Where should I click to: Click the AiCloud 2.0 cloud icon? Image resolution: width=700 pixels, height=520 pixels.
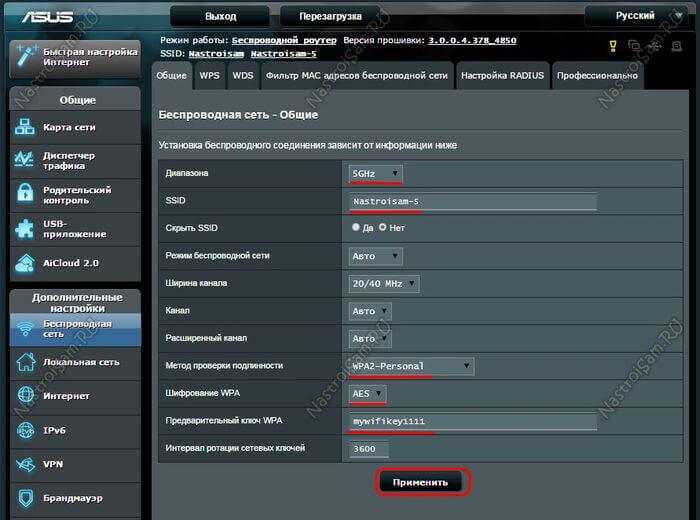click(x=25, y=263)
